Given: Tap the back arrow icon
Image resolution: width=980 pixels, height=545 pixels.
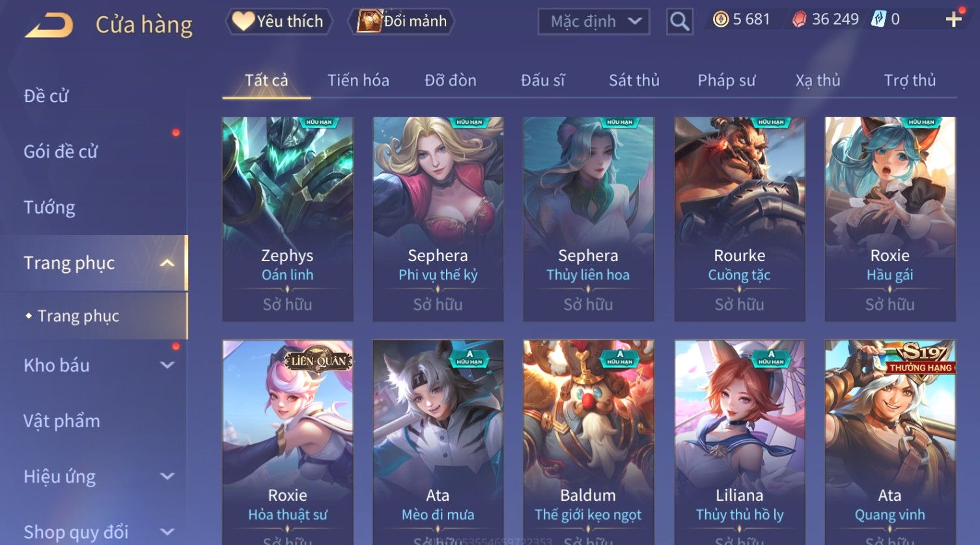Looking at the screenshot, I should [49, 25].
